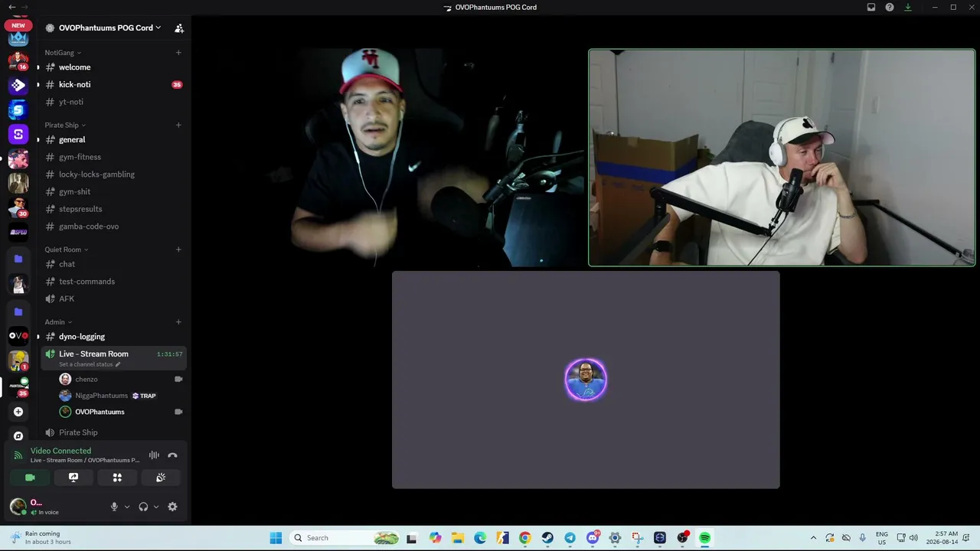Screen dimensions: 980x551
Task: Open the test-commands channel
Action: pyautogui.click(x=113, y=282)
